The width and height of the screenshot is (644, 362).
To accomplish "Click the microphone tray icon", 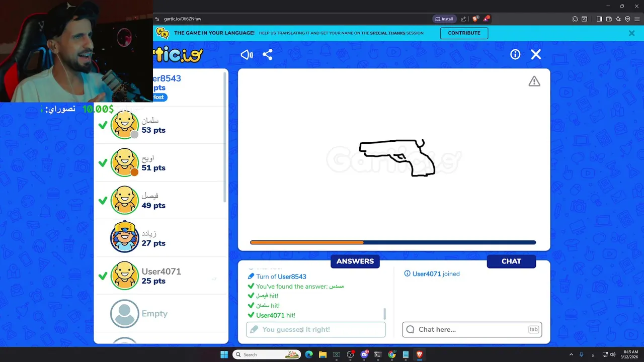I will [x=582, y=354].
